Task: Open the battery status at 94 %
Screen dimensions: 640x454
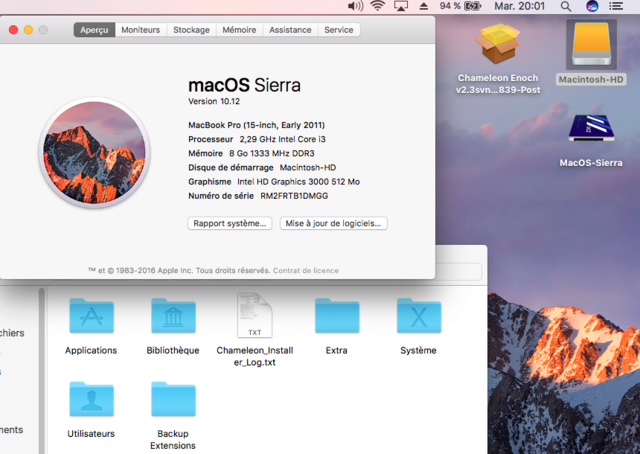Action: pos(460,6)
